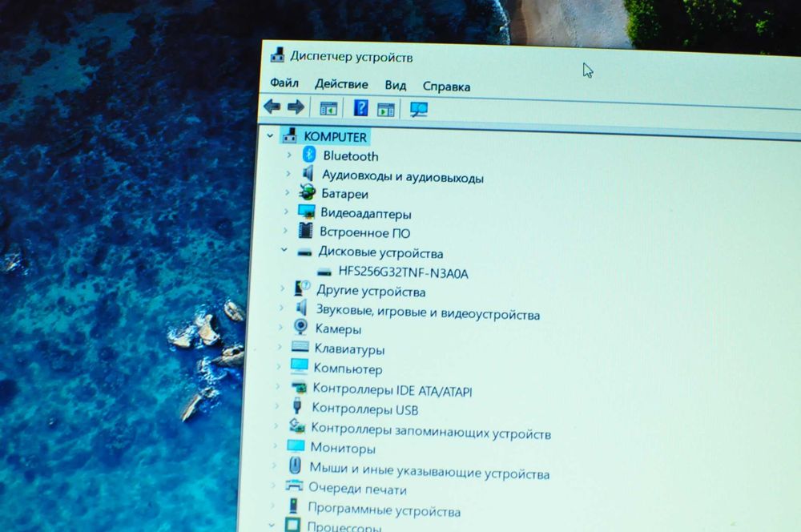Click the speaker icon beside Аудиовходы и аудиовыходы
The image size is (801, 532).
(308, 173)
